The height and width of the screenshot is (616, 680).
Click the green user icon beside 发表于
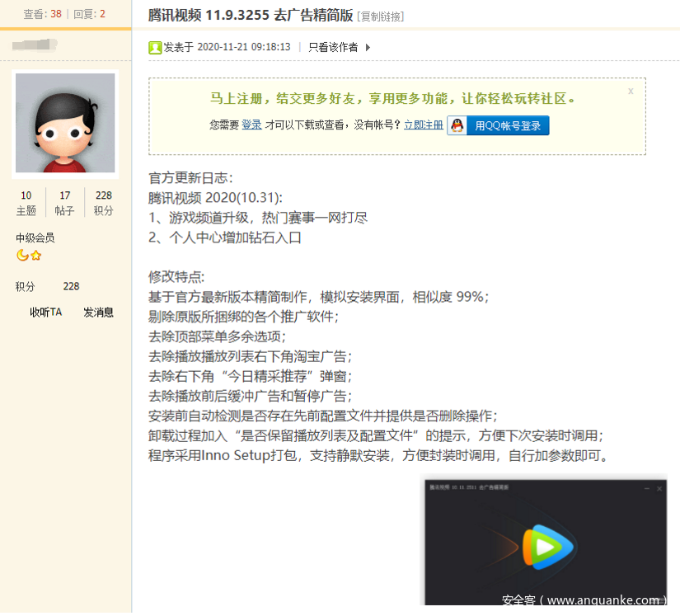[155, 47]
